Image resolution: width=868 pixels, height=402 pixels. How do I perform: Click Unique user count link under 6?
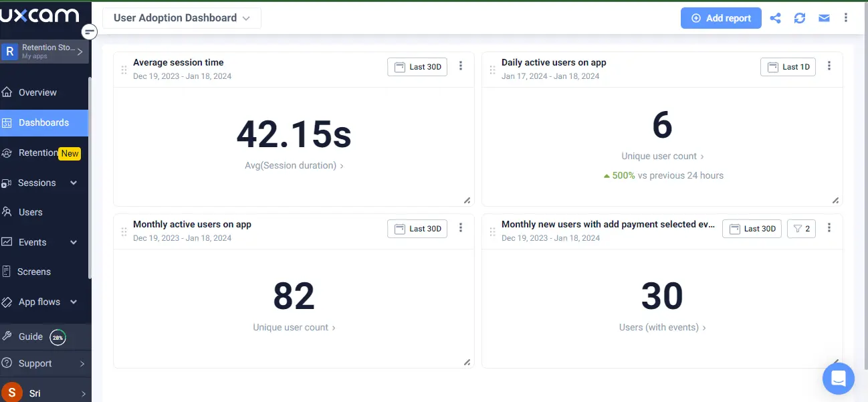pos(663,156)
